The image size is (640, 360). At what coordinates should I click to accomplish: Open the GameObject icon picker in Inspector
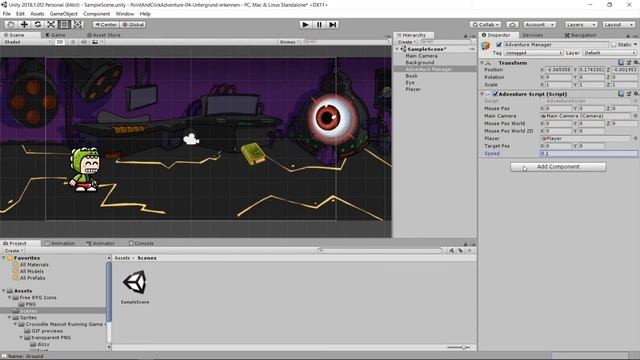point(486,46)
